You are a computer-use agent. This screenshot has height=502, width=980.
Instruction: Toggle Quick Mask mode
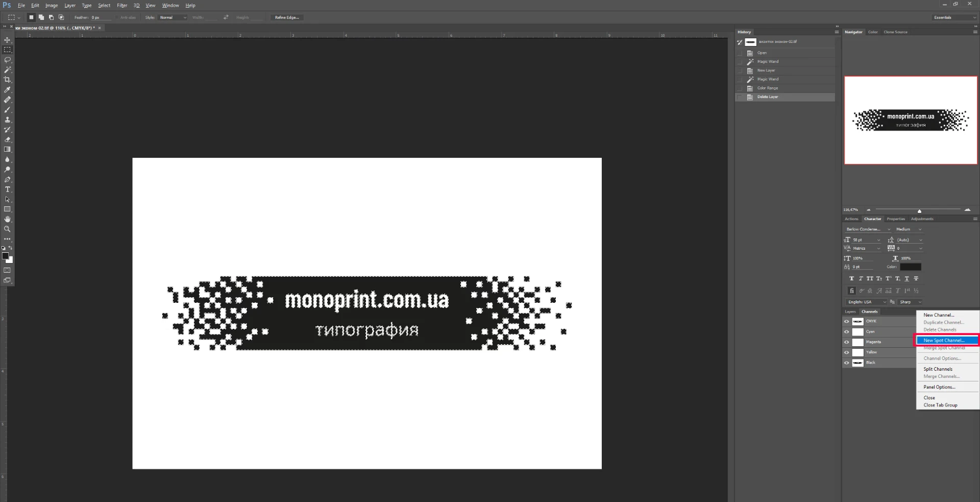coord(7,270)
